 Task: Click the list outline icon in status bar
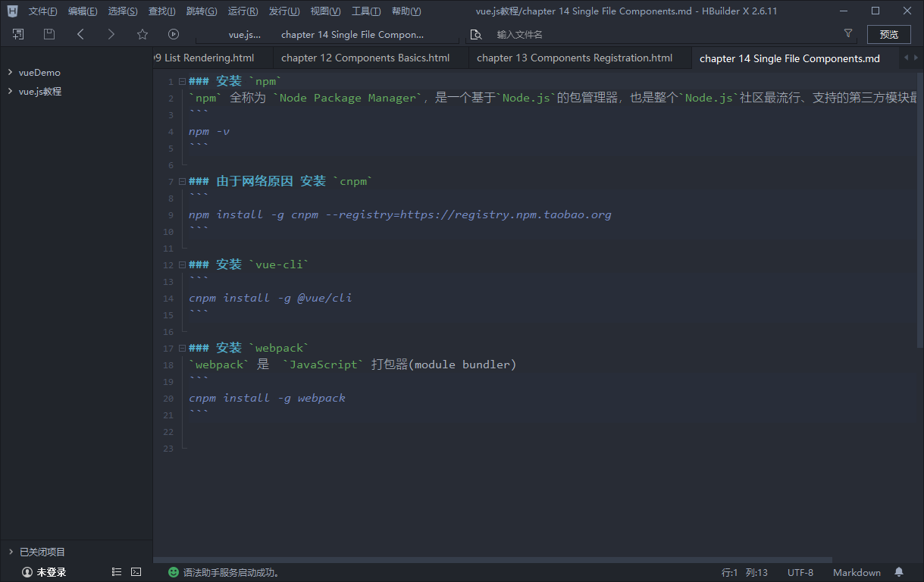pyautogui.click(x=117, y=572)
